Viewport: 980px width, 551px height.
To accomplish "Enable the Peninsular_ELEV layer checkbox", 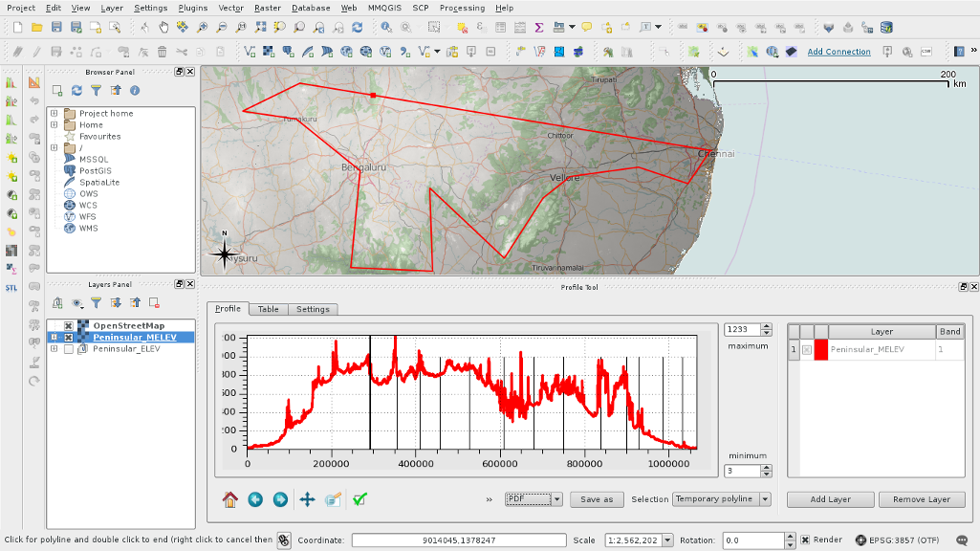I will [x=69, y=349].
